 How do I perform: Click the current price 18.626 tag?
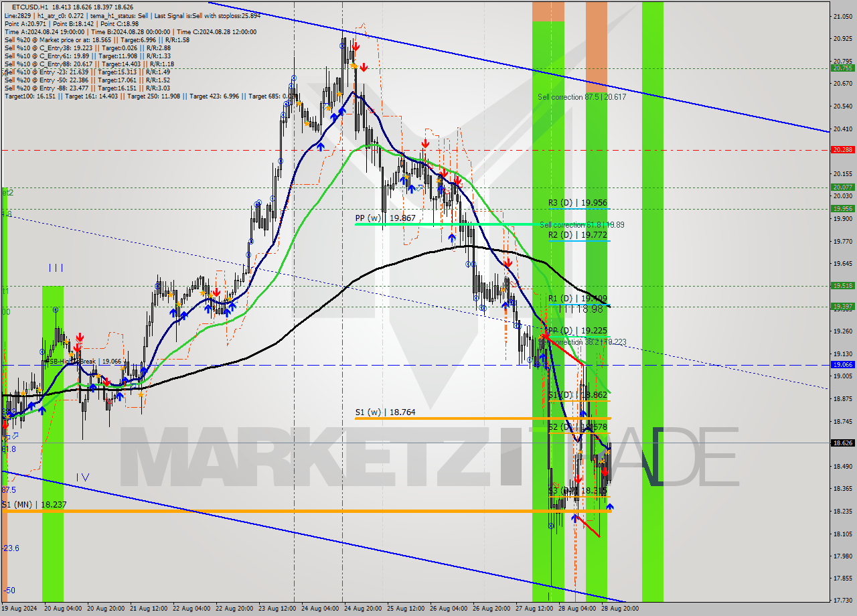coord(842,443)
